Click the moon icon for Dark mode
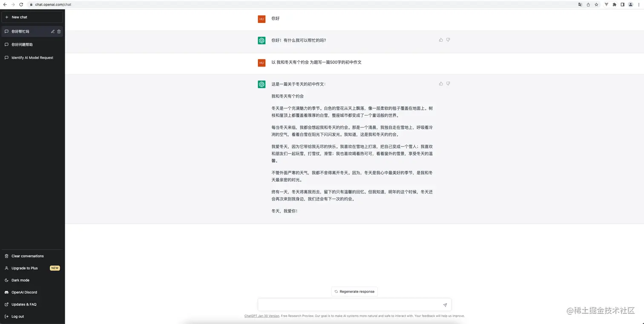Viewport: 644px width, 324px height. pos(6,280)
